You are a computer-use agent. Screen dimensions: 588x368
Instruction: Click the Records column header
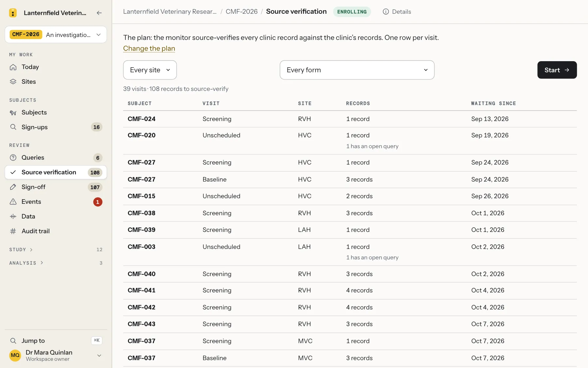click(x=358, y=103)
